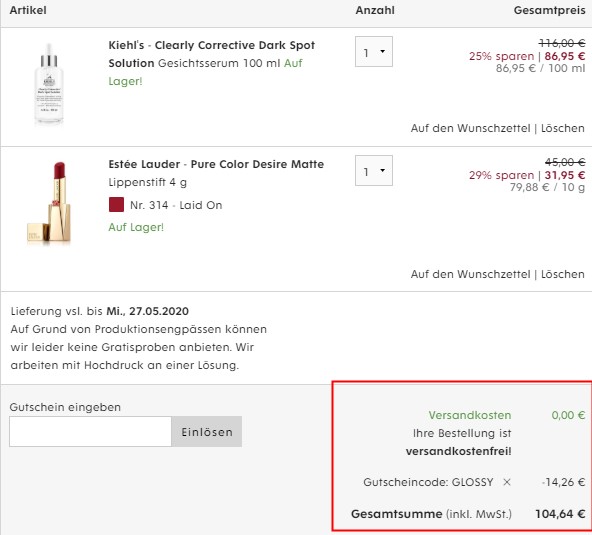Screen dimensions: 592x535
Task: Delete the Estée Lauder lipstick via Löschen
Action: tap(563, 274)
